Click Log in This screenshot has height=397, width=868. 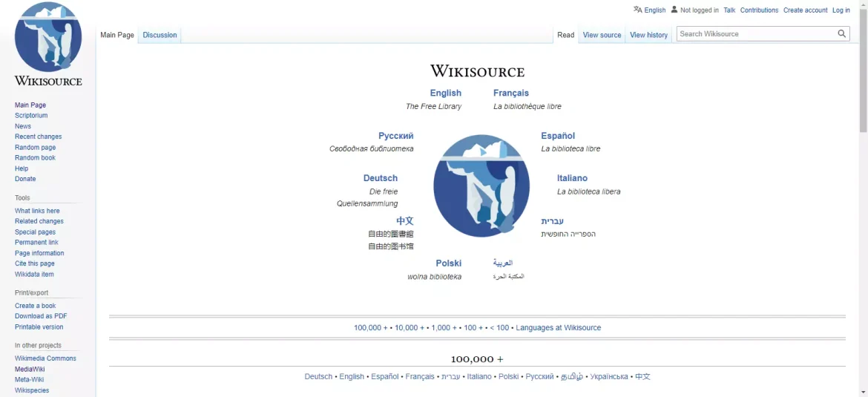841,10
